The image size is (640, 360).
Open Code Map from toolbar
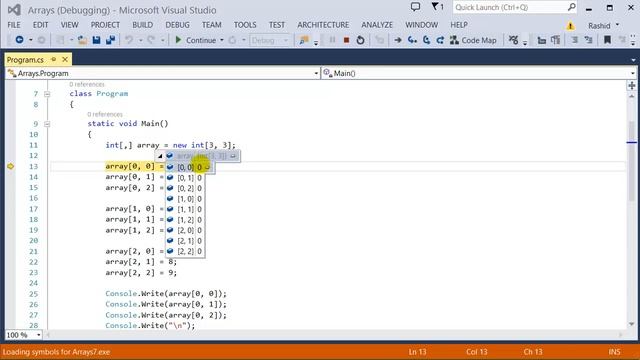coord(473,40)
